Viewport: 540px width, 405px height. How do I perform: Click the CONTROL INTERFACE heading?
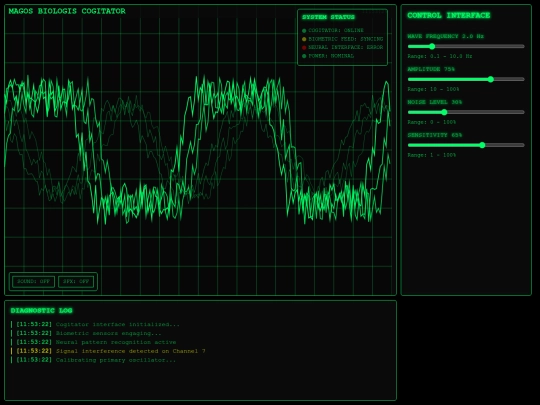point(448,15)
